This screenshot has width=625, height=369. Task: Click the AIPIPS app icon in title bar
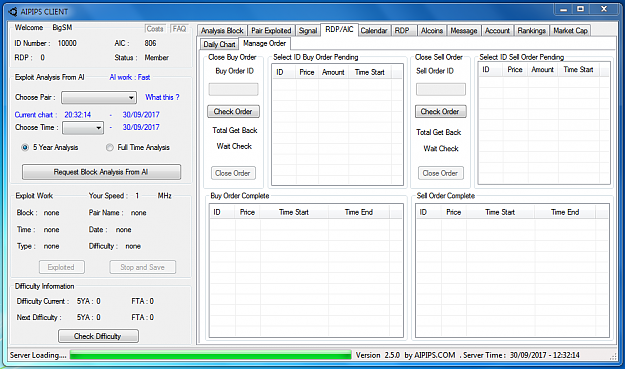click(x=13, y=12)
